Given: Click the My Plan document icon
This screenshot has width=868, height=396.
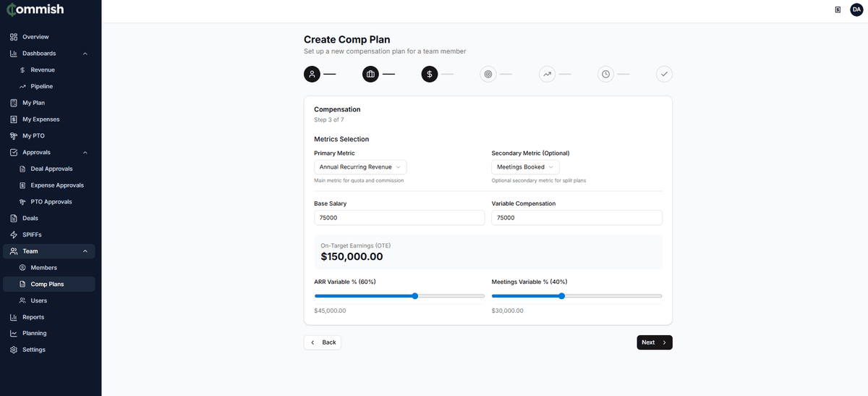Looking at the screenshot, I should 14,103.
